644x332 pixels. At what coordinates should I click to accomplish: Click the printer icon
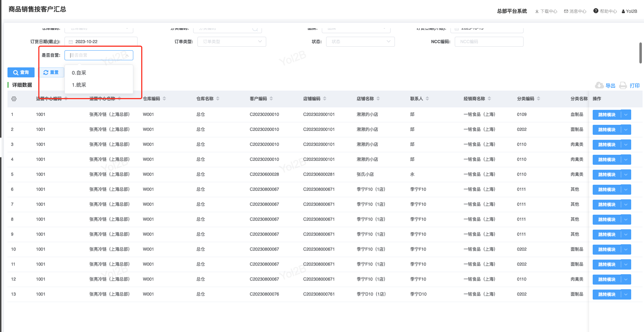623,85
